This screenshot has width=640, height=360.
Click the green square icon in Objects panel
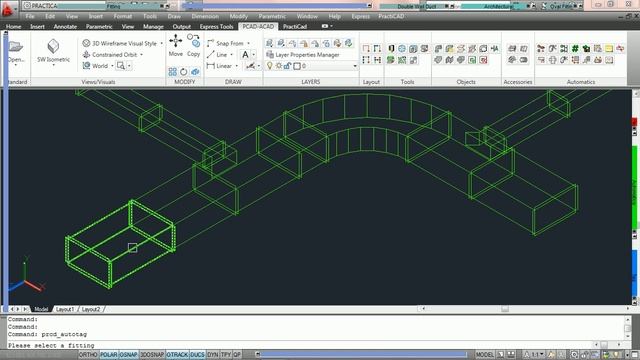472,60
